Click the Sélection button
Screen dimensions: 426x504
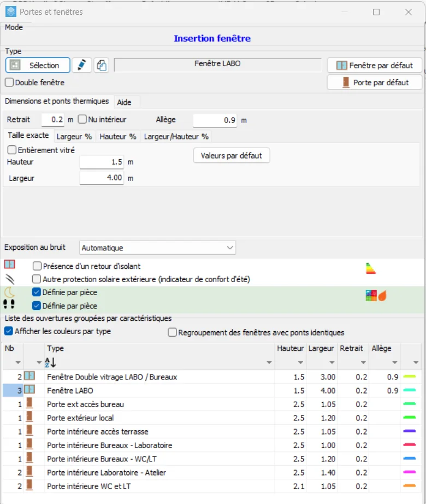pos(38,65)
